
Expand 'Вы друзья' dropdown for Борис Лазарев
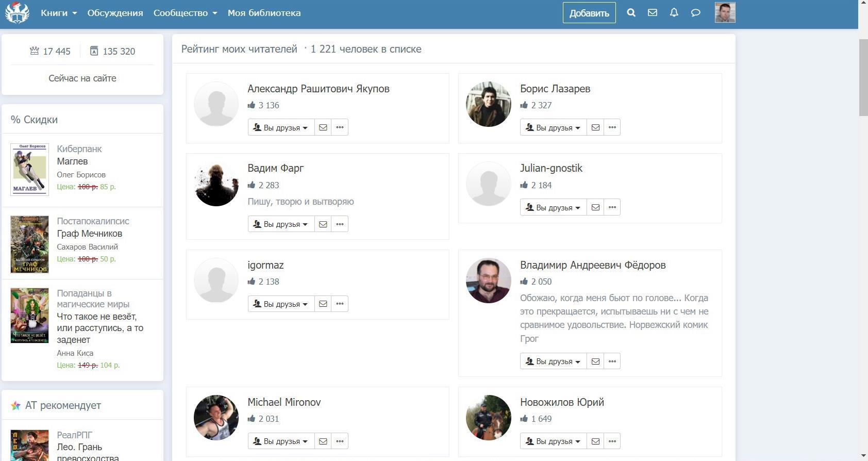[554, 127]
